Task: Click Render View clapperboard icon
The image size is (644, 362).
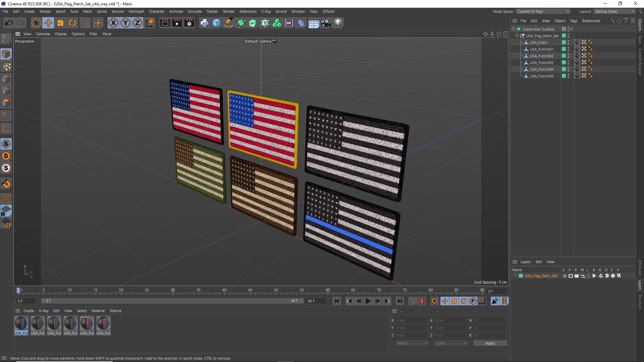Action: (165, 23)
